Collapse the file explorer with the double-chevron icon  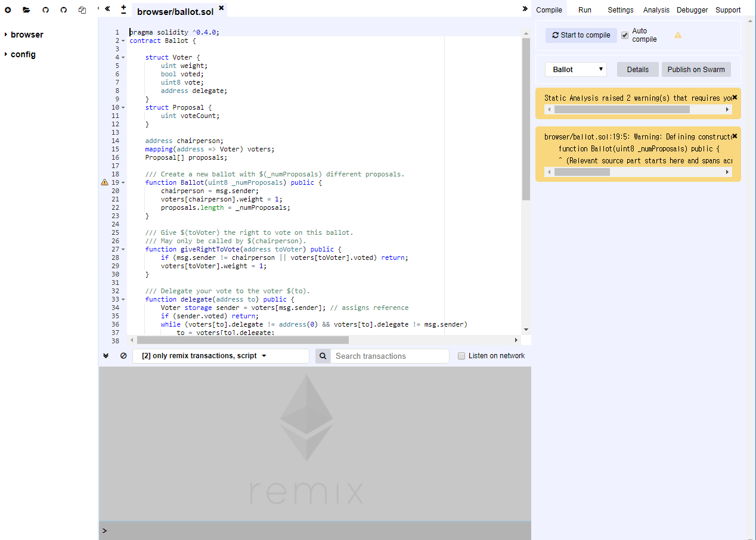(x=107, y=10)
